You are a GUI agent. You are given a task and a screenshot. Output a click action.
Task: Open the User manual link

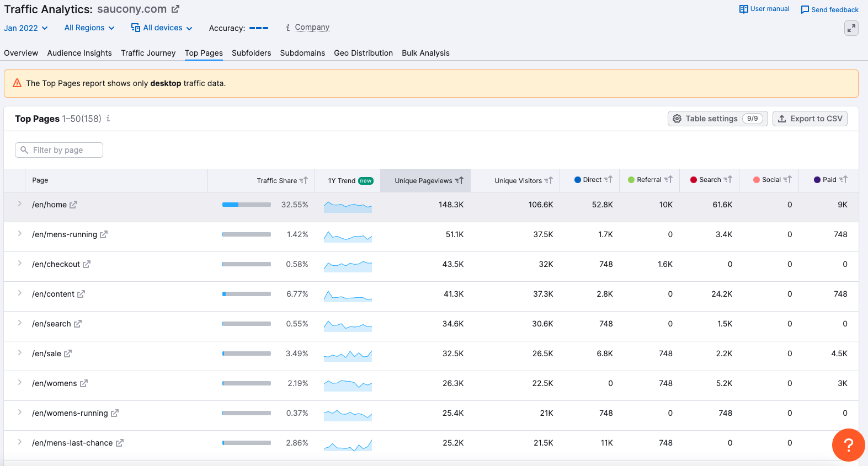tap(764, 9)
